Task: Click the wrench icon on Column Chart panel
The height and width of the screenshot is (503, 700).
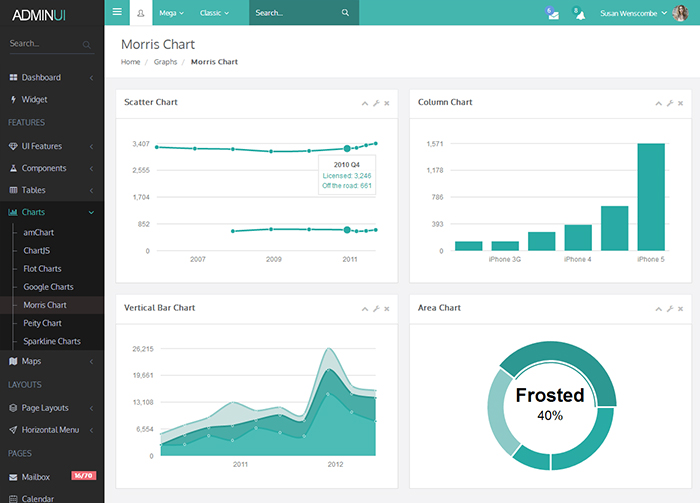Action: [x=669, y=103]
